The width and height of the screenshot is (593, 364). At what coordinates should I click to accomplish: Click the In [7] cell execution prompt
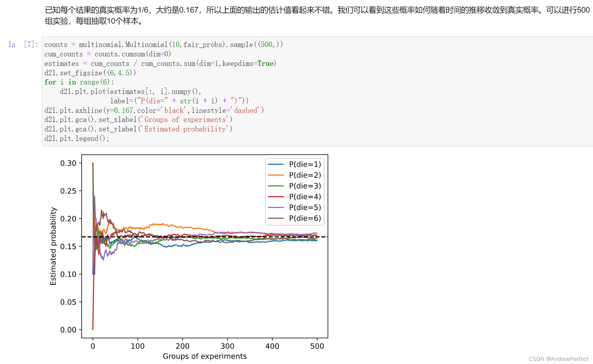pos(22,44)
